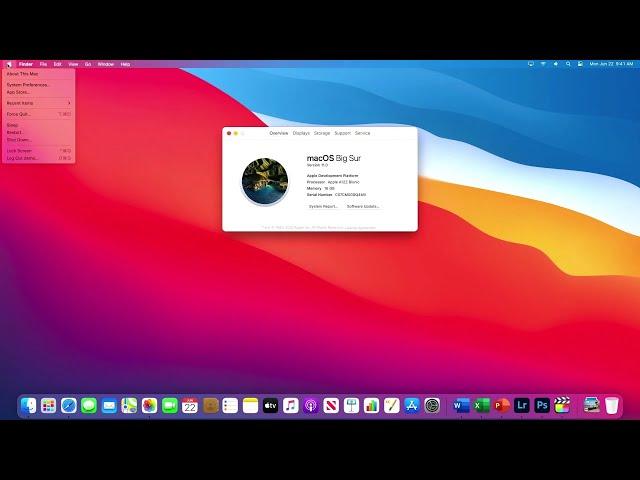Image resolution: width=640 pixels, height=480 pixels.
Task: Click the Software Update… button
Action: 363,207
